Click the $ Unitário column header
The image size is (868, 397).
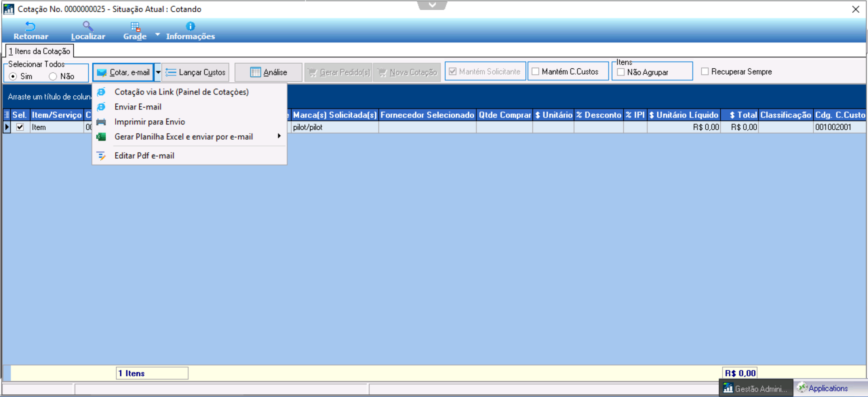(553, 115)
